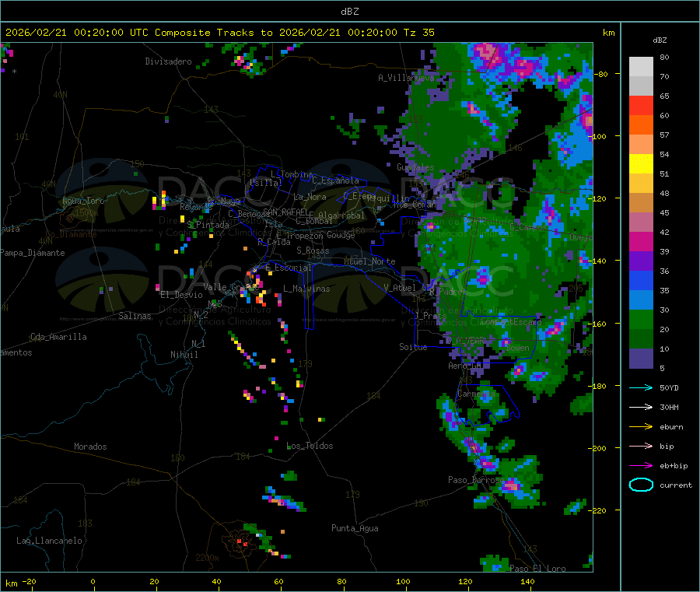Click the pink bip arrow legend icon
Image resolution: width=700 pixels, height=592 pixels.
[x=641, y=446]
